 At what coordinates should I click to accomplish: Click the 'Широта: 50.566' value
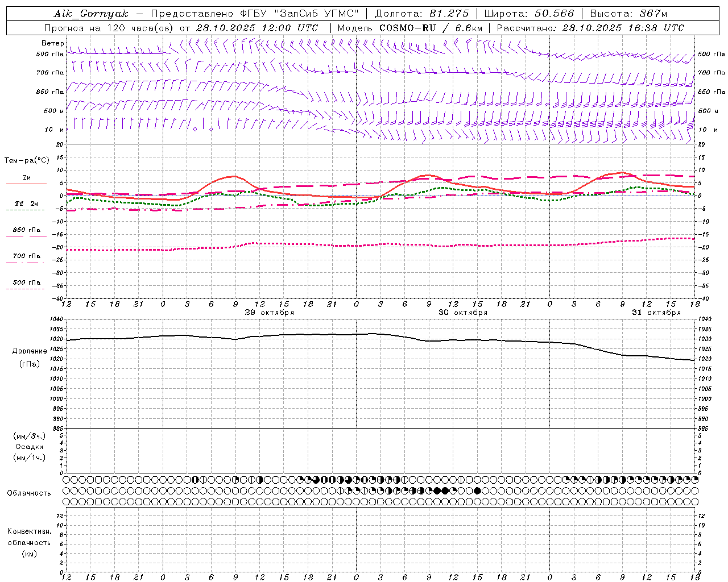click(529, 14)
